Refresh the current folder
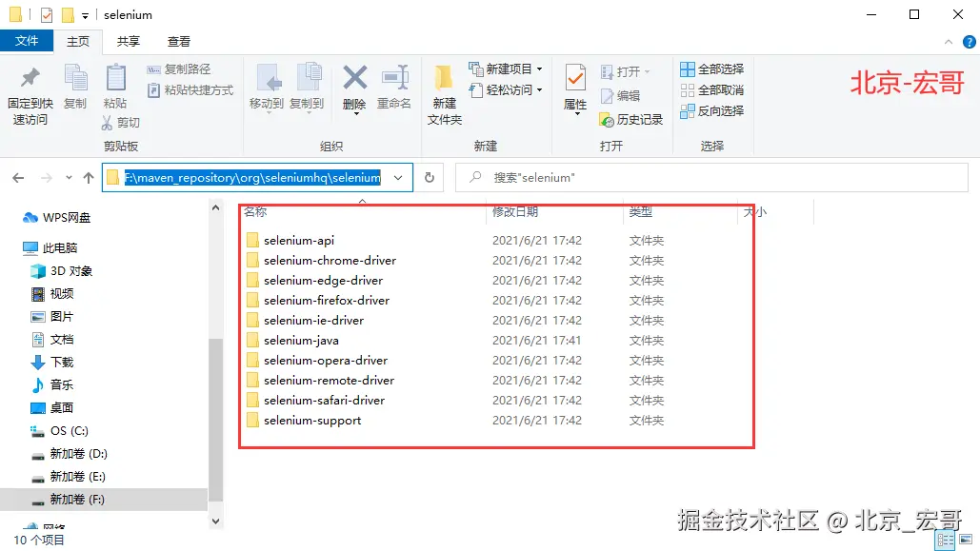980x551 pixels. coord(430,177)
